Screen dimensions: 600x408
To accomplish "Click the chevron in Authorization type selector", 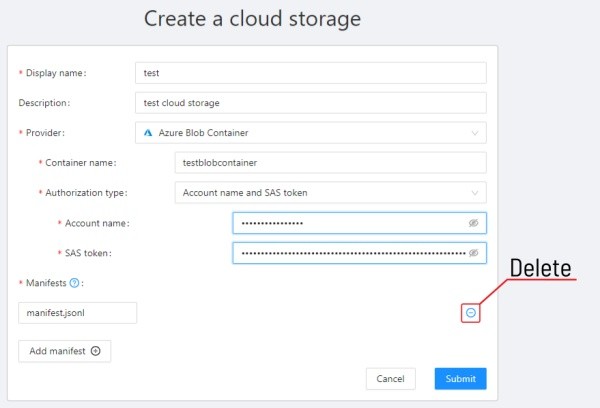I will pos(474,193).
